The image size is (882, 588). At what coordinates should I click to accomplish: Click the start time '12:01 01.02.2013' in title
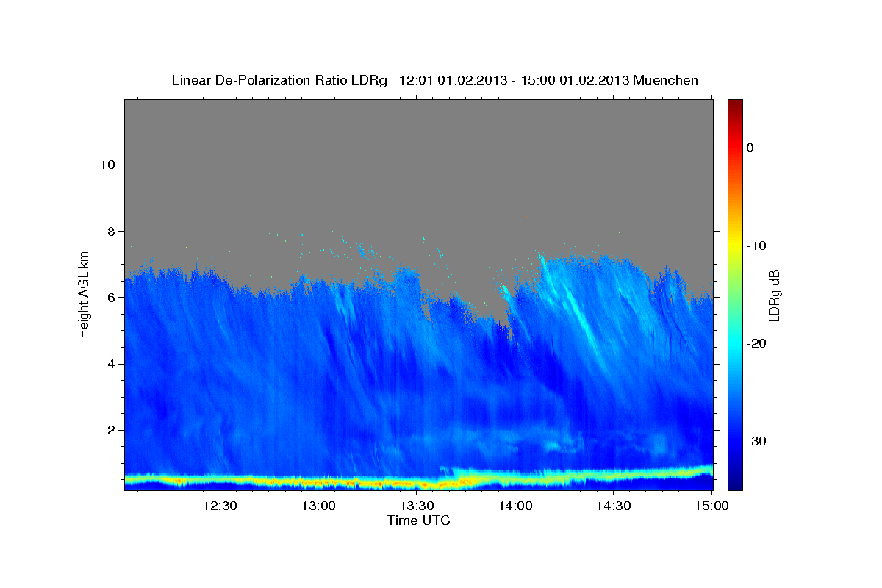453,80
